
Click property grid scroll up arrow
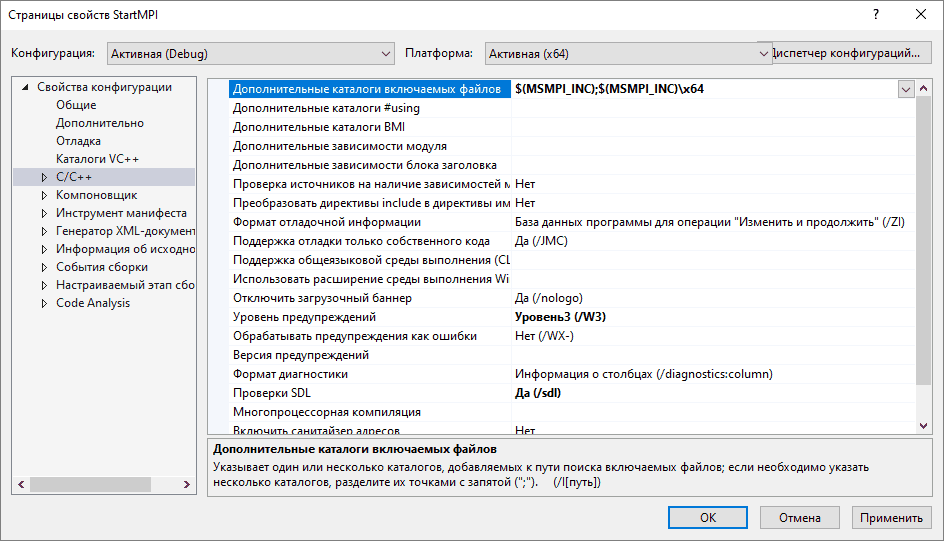tap(924, 88)
